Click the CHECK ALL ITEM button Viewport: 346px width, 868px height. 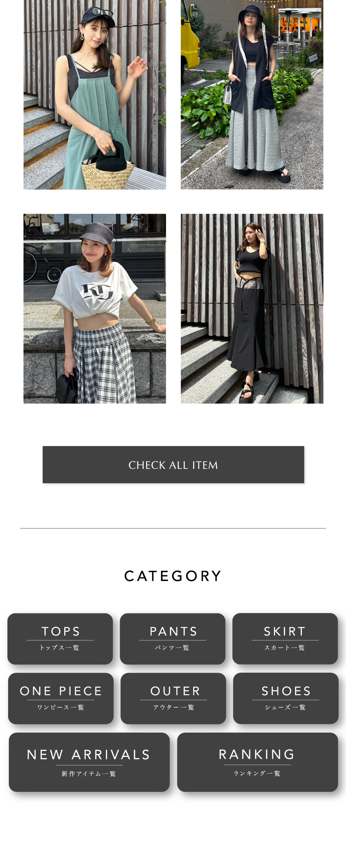coord(173,465)
